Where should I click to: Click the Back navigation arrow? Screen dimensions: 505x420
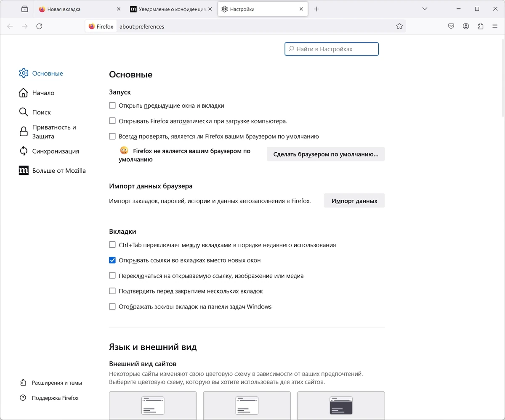coord(10,26)
